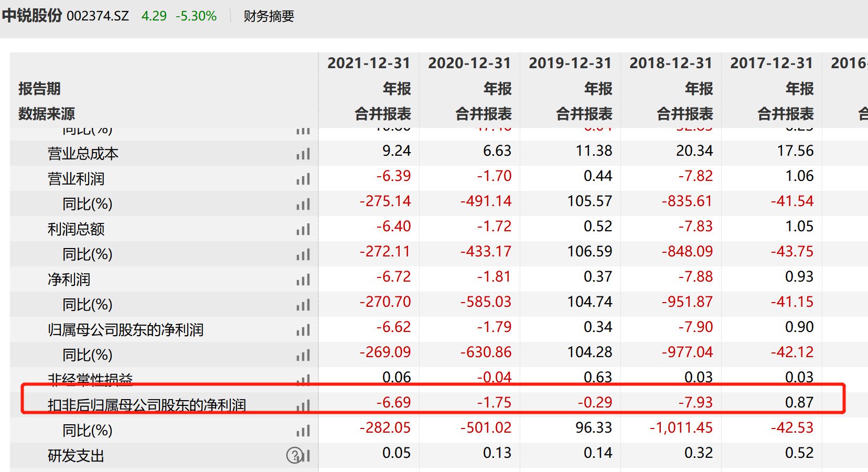Click the 同比(%) label below 营业利润
The width and height of the screenshot is (868, 472).
[88, 204]
